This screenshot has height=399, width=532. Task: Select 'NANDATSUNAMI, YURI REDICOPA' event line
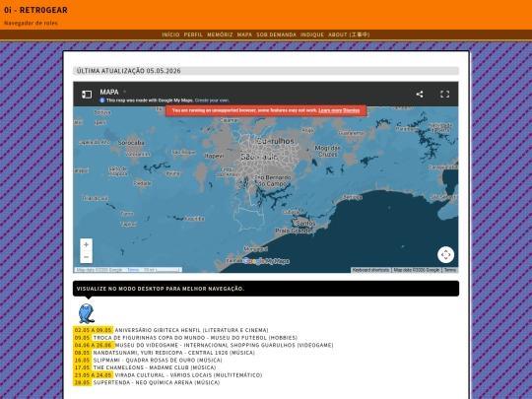point(174,353)
